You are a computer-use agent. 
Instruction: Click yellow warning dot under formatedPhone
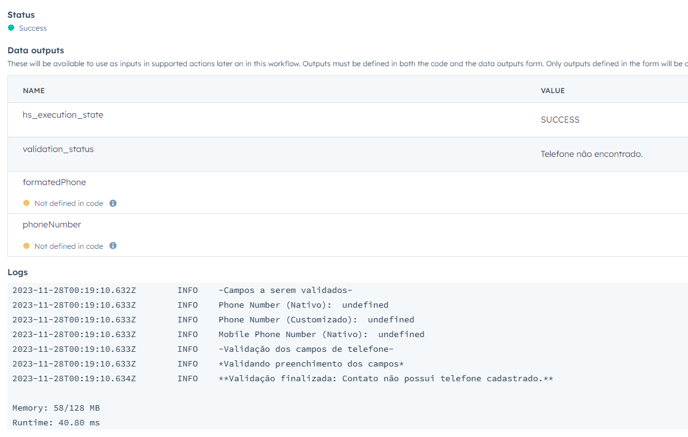click(27, 203)
